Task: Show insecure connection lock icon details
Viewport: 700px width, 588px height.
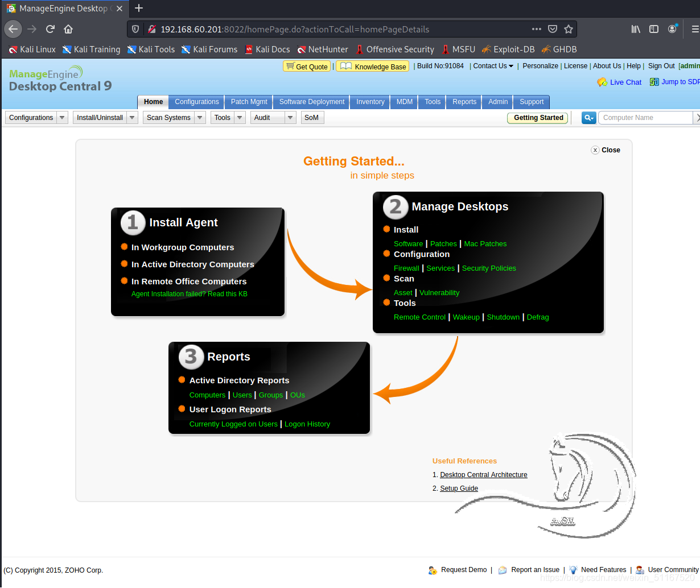Action: pyautogui.click(x=151, y=29)
